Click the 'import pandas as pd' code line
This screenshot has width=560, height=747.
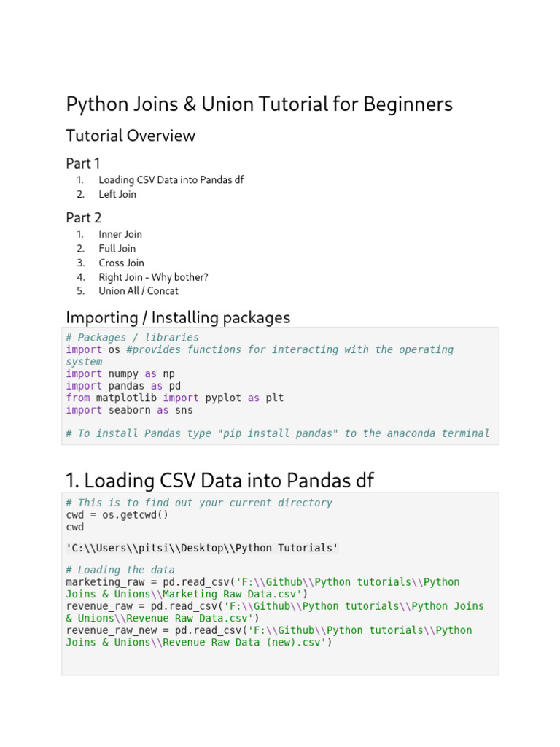click(123, 386)
